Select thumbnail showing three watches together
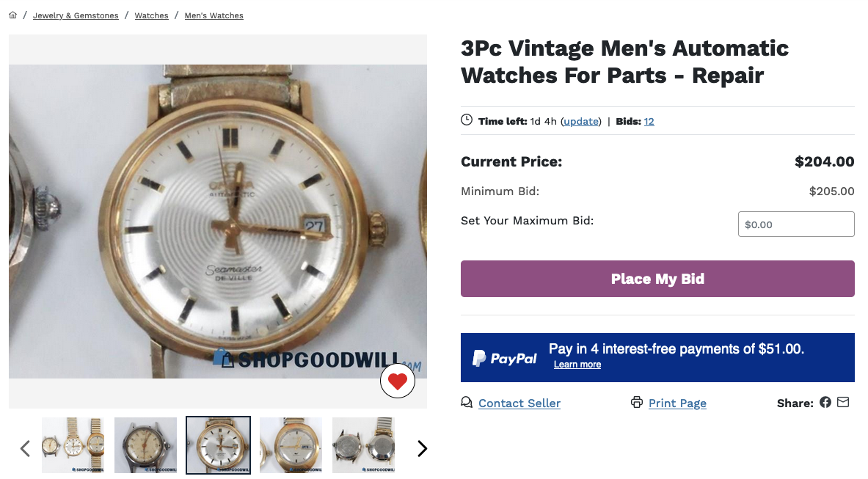Image resolution: width=868 pixels, height=479 pixels. 73,445
